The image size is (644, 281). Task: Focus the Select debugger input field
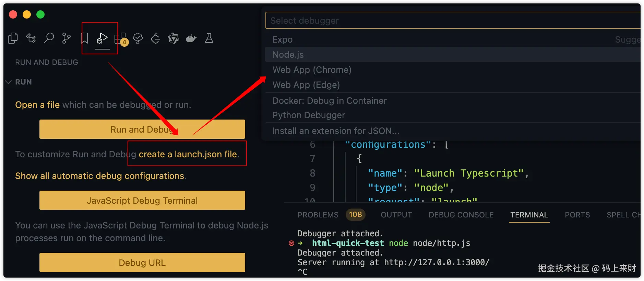click(x=453, y=21)
